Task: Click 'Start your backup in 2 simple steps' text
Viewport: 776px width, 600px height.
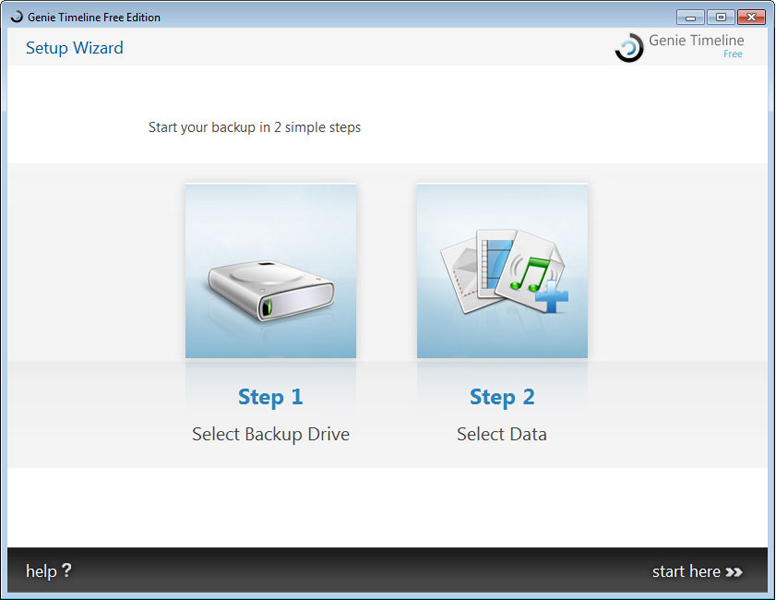Action: click(x=254, y=127)
